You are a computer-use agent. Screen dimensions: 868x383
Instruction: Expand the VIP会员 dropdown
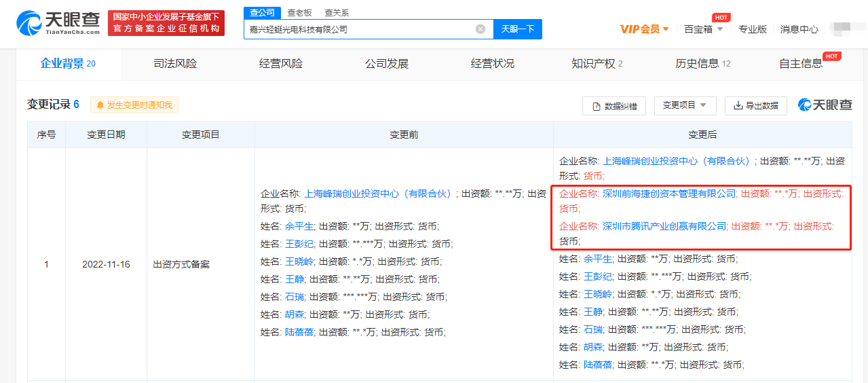pyautogui.click(x=645, y=29)
